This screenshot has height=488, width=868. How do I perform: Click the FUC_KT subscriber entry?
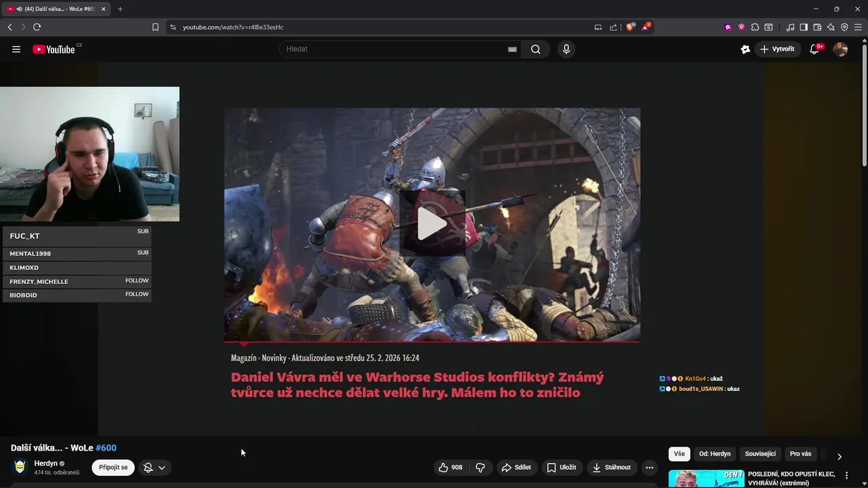(x=76, y=236)
